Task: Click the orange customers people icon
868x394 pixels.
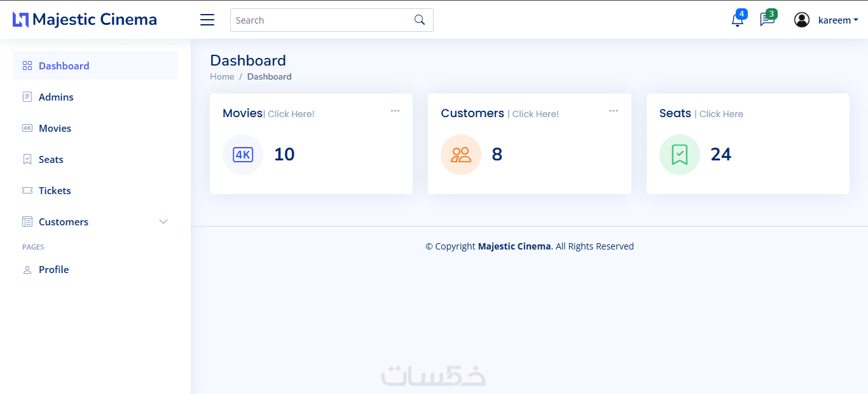Action: tap(461, 155)
